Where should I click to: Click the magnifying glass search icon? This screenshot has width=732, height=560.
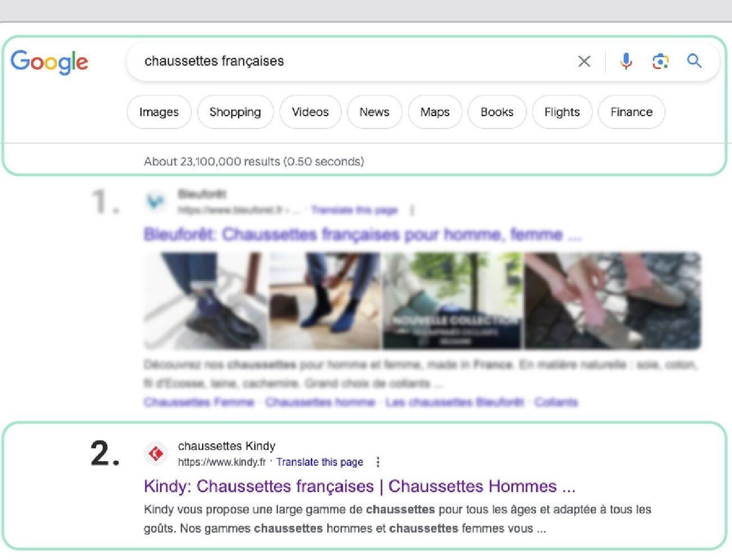(694, 62)
